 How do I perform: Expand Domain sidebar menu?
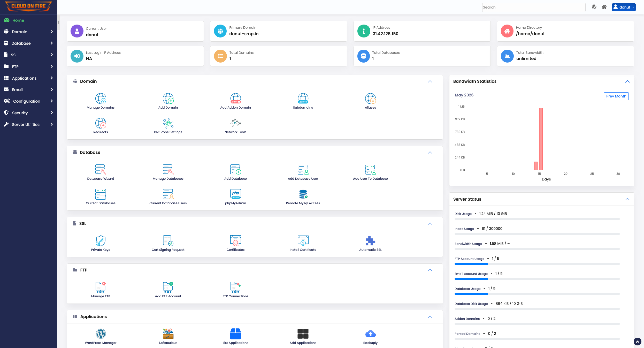28,32
